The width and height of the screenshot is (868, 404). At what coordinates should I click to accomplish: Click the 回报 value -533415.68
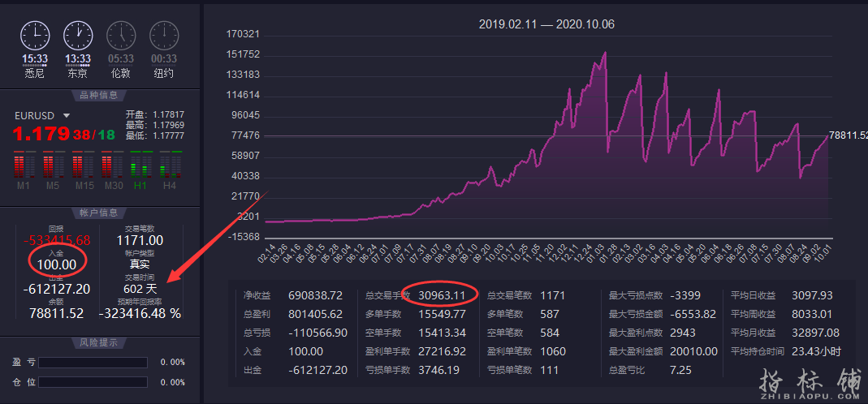coord(57,240)
